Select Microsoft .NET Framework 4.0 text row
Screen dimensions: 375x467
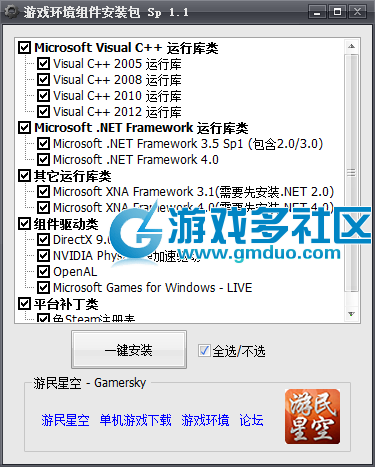pyautogui.click(x=136, y=160)
